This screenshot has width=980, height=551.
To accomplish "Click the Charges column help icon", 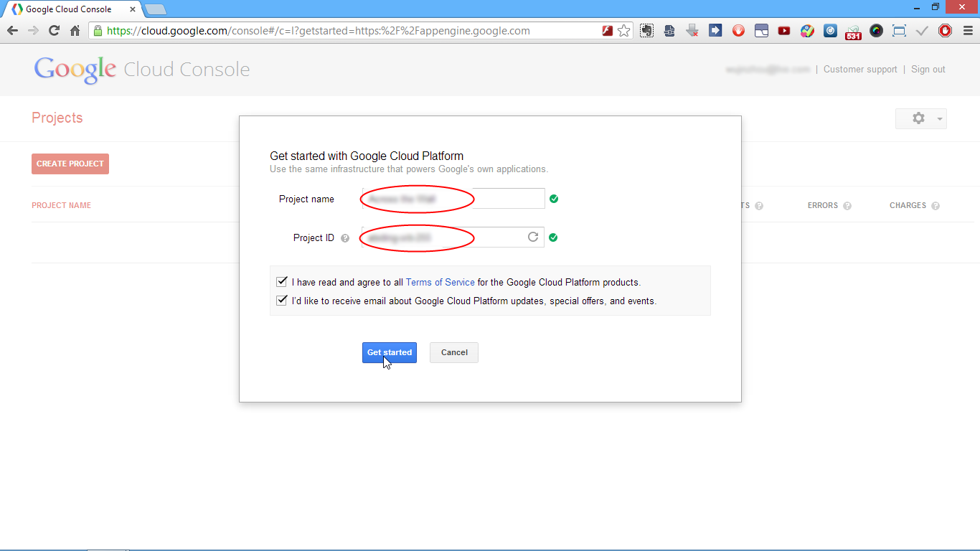I will [936, 206].
